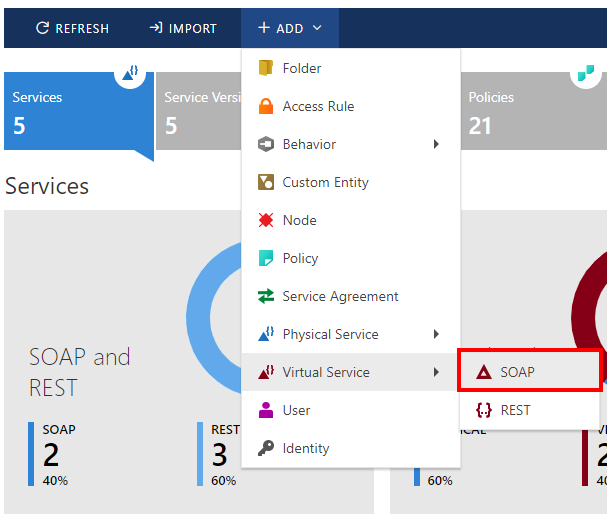Click the purple User icon
The width and height of the screenshot is (607, 519).
(265, 410)
